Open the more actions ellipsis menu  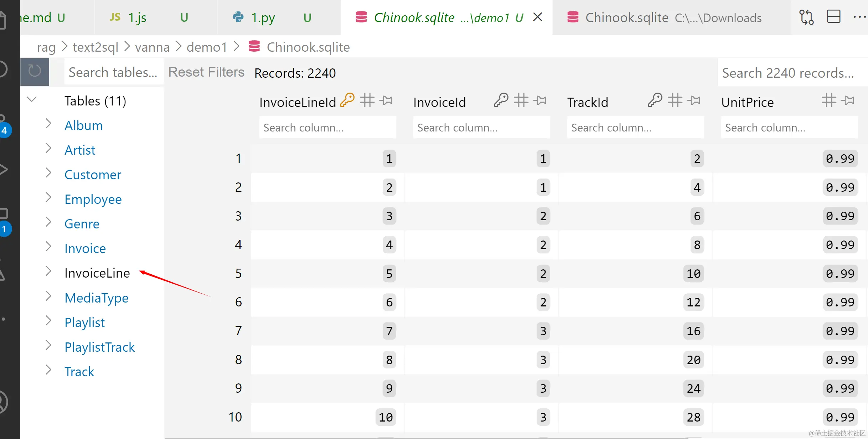coord(859,17)
